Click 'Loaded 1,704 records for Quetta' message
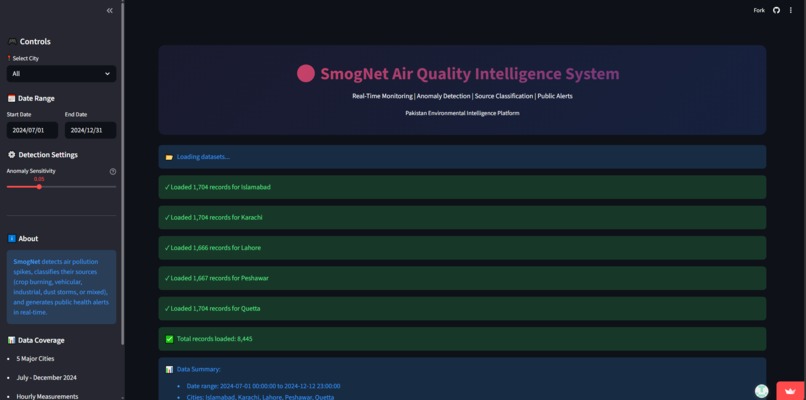Screen dimensions: 806x400 [462, 308]
